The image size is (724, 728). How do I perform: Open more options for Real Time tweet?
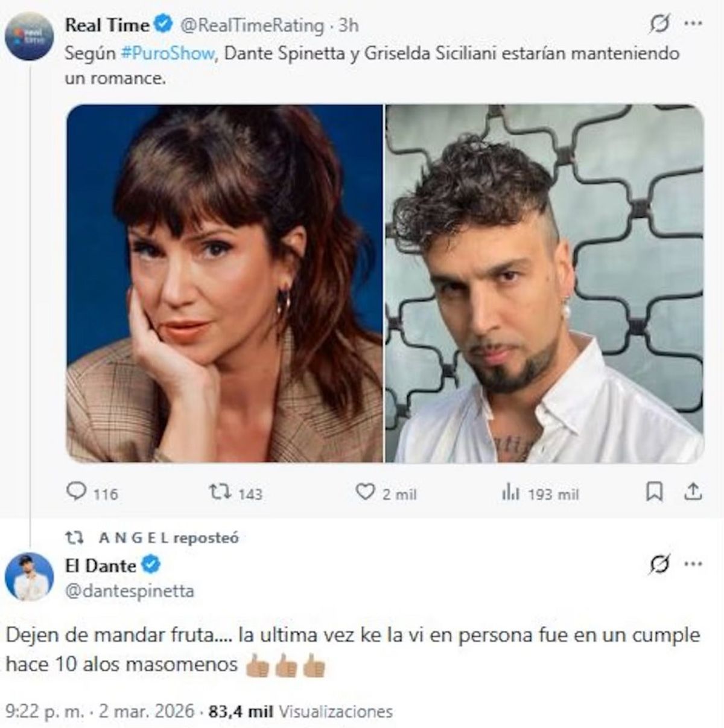tap(693, 24)
